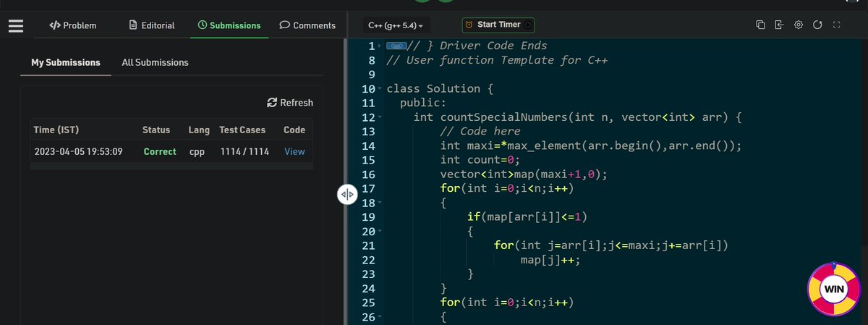Collapse the block at line 26
The width and height of the screenshot is (868, 325).
click(380, 317)
